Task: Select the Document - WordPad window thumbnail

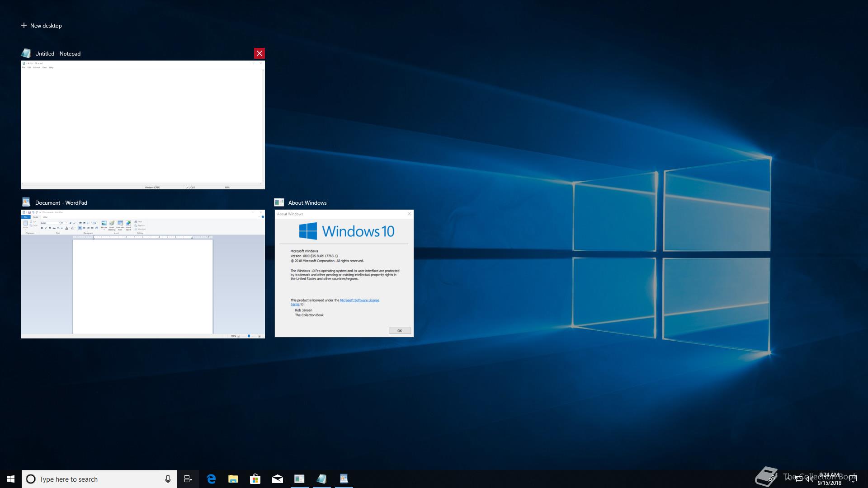Action: [x=143, y=274]
